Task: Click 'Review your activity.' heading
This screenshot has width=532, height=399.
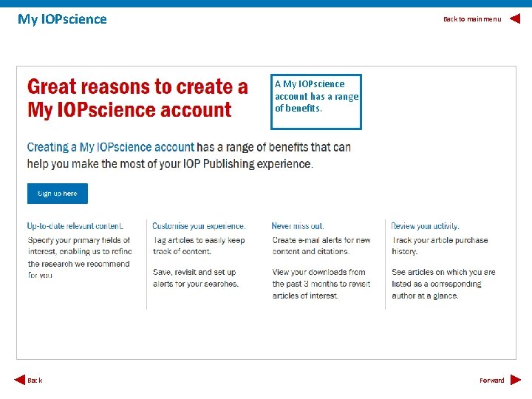Action: [x=425, y=226]
